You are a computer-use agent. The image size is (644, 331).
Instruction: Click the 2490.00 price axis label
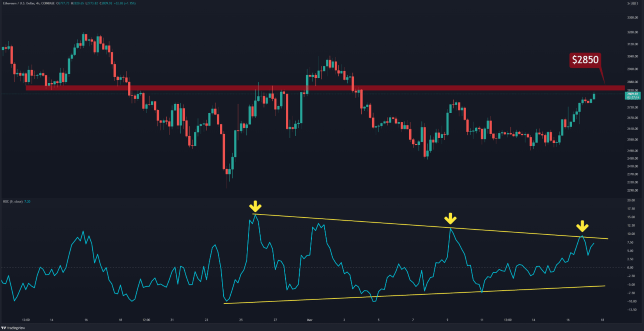point(633,151)
